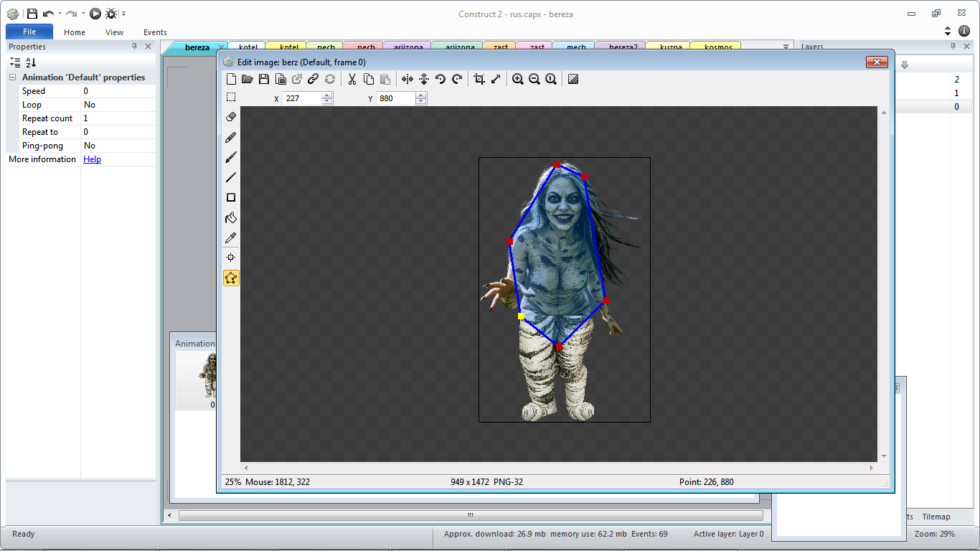Pick the Paint Bucket fill tool
The width and height of the screenshot is (980, 551).
231,218
